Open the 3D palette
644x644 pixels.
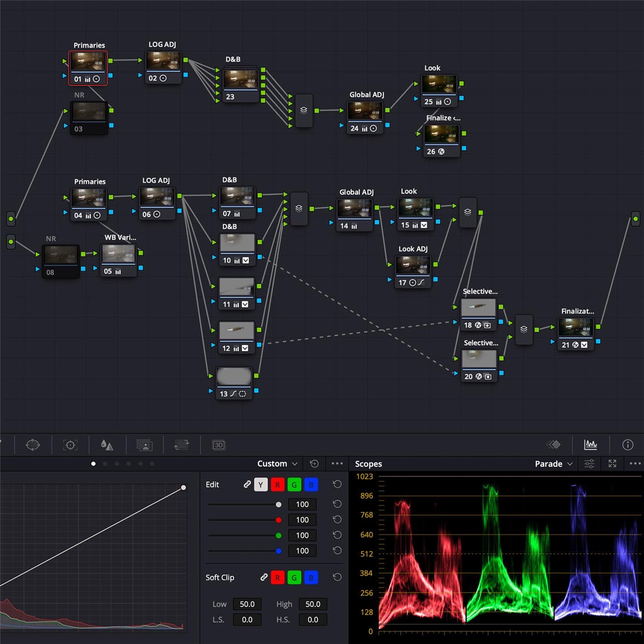point(219,445)
